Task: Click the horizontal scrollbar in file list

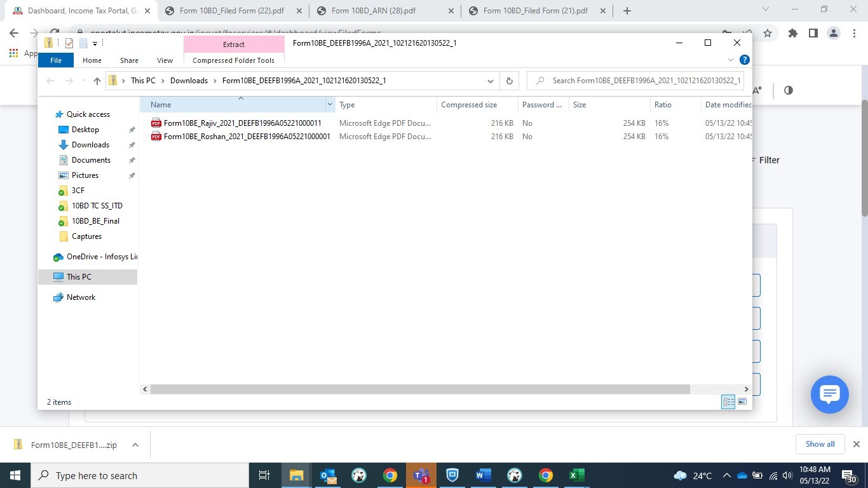Action: [x=419, y=389]
